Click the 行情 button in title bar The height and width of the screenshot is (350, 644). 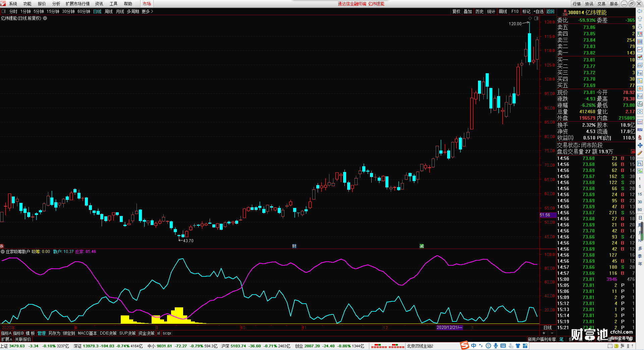point(577,4)
